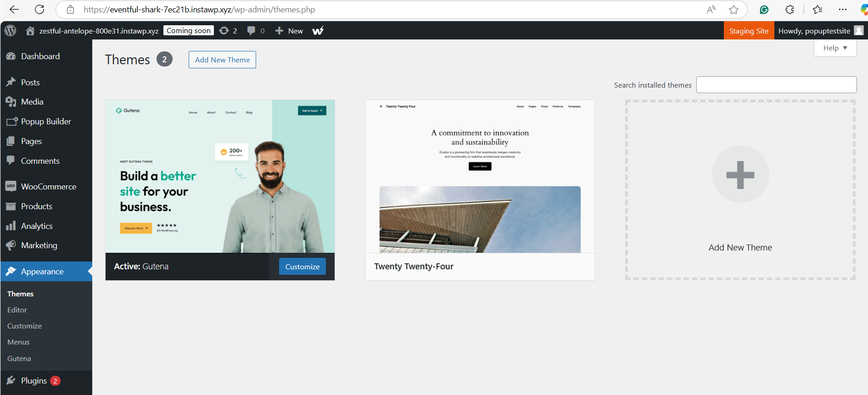Image resolution: width=868 pixels, height=395 pixels.
Task: Click the site name zestful-antelope-800e31.instawp.xyz
Action: (99, 31)
